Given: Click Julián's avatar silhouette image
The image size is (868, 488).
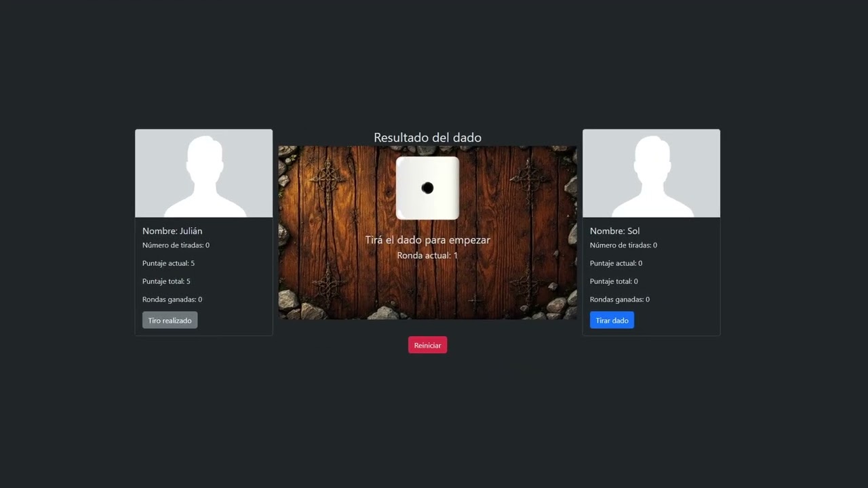Looking at the screenshot, I should (203, 174).
